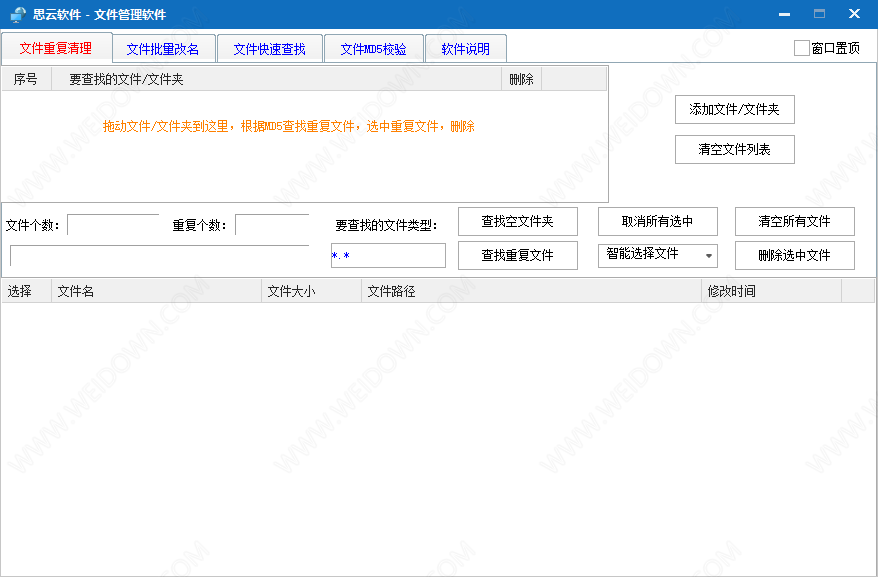This screenshot has height=577, width=878.
Task: Maximize the window
Action: point(819,14)
